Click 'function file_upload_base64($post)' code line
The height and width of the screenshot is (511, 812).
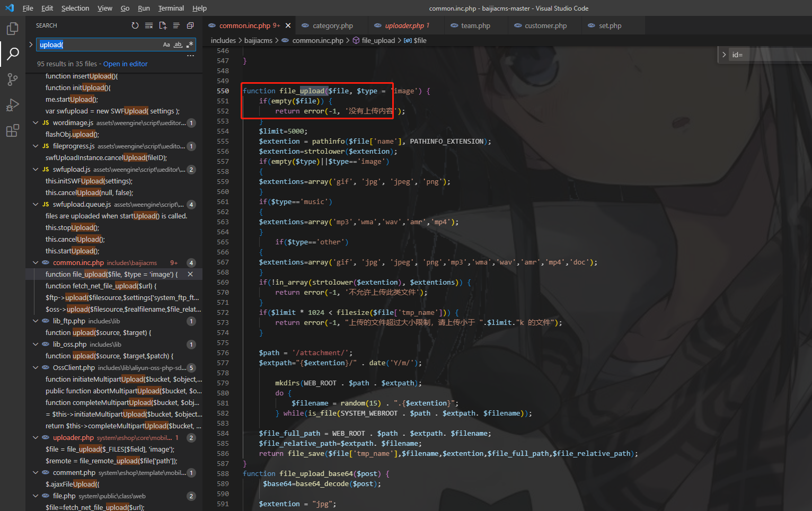click(x=316, y=474)
